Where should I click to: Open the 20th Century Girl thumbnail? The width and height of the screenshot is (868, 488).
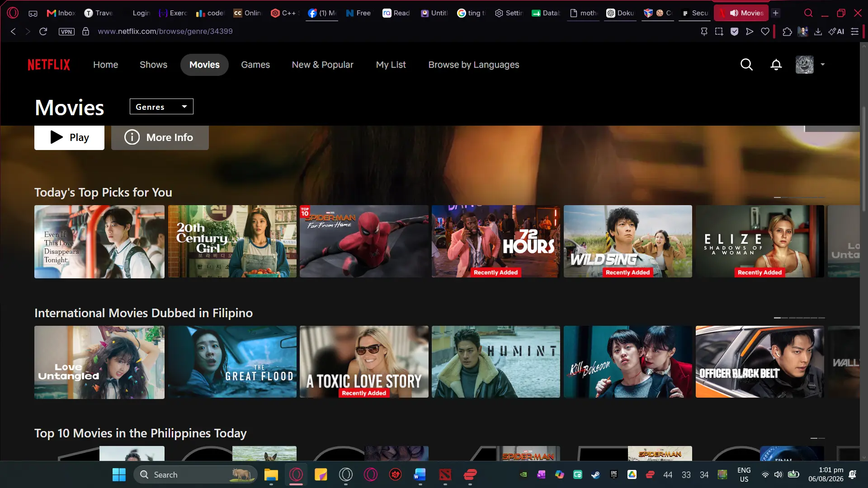pyautogui.click(x=232, y=241)
